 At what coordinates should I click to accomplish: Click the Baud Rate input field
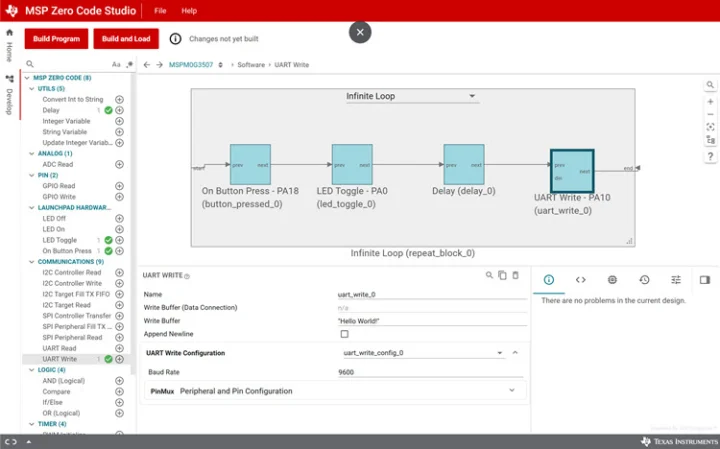430,372
